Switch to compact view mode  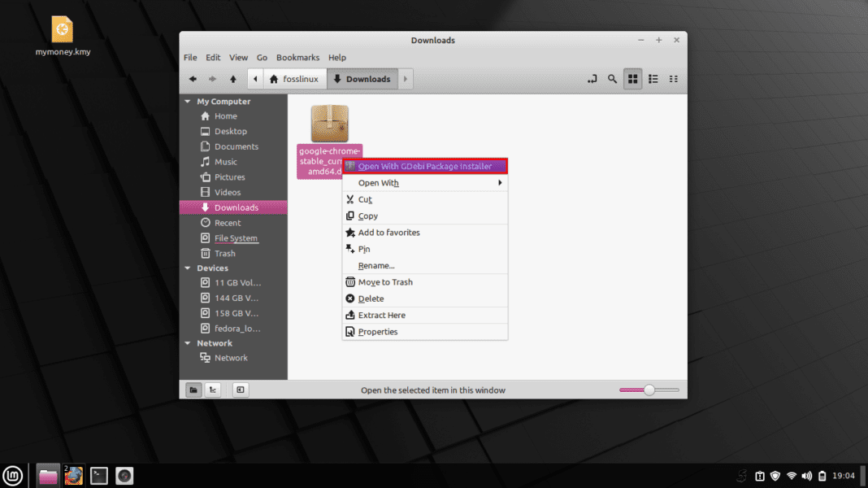(673, 79)
